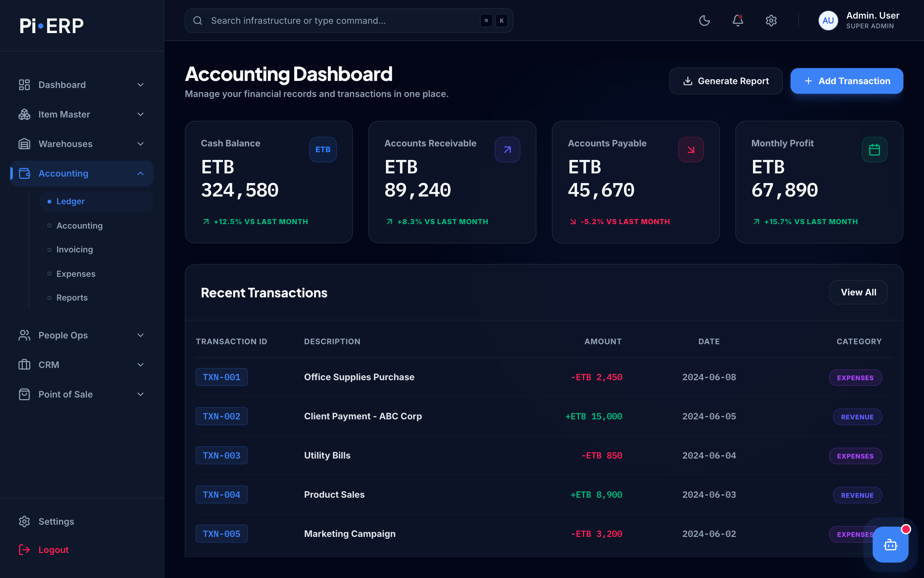Click the TXN-002 transaction ID badge

pos(221,416)
